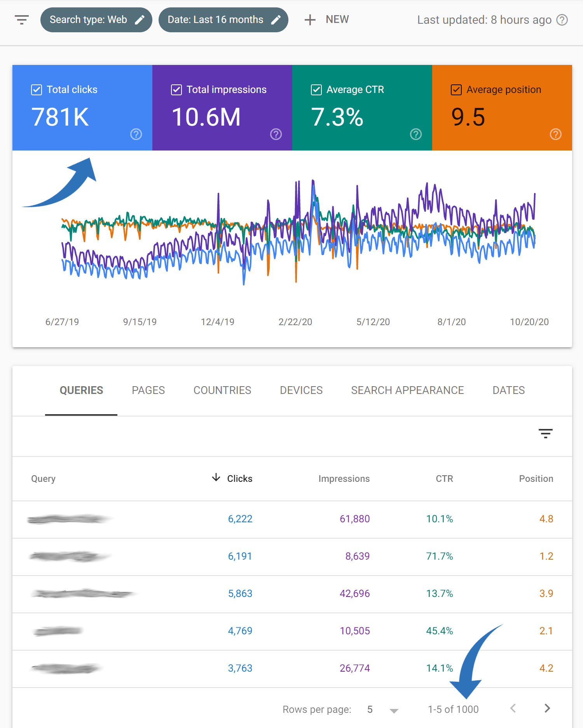Open the Rows per page dropdown arrow

(394, 710)
